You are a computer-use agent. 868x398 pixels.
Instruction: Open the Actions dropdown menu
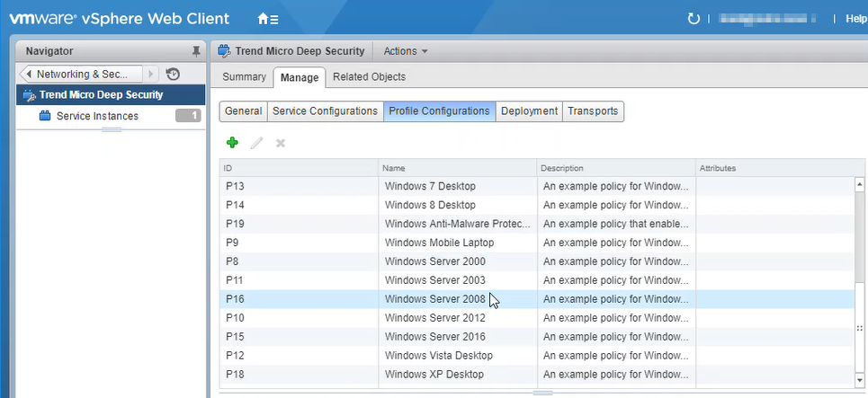pyautogui.click(x=406, y=51)
